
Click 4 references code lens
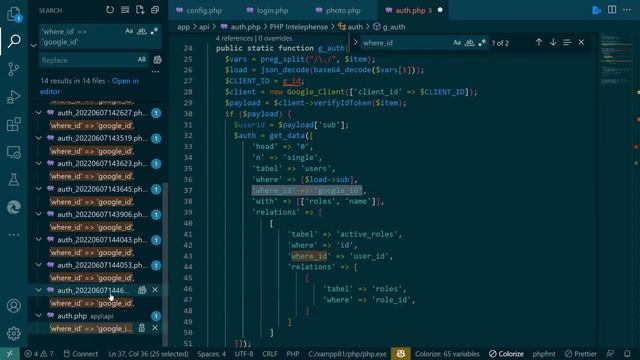point(234,38)
